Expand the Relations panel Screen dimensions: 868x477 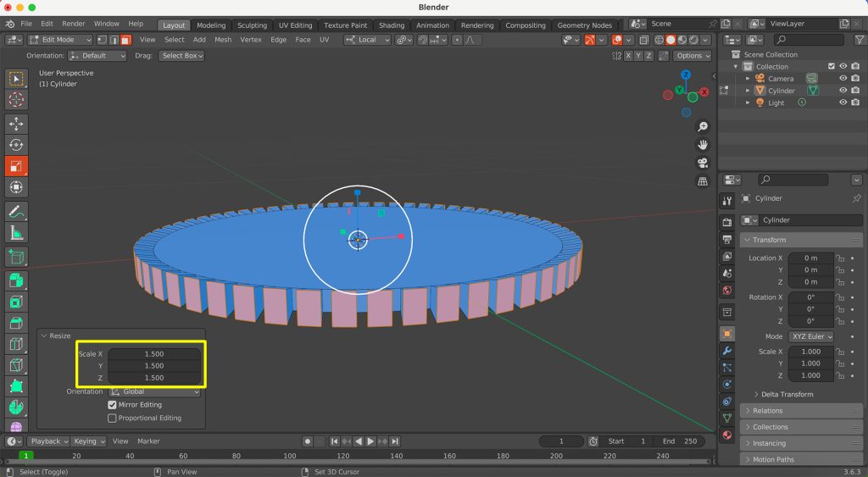[801, 411]
